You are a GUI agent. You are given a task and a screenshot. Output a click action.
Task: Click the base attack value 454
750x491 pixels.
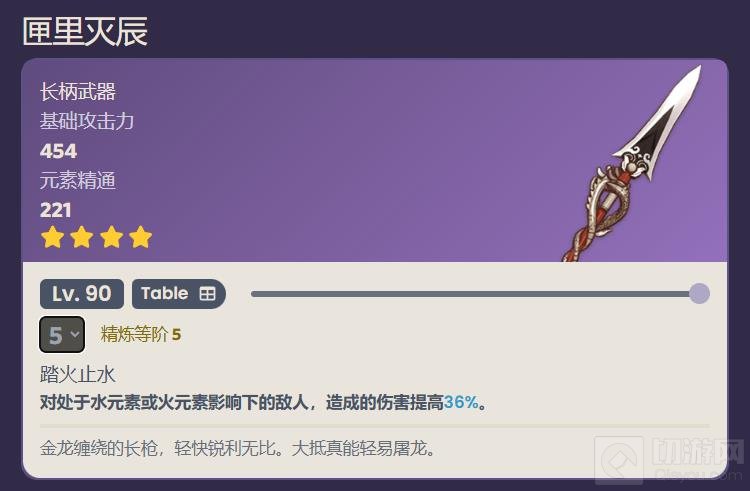pyautogui.click(x=58, y=151)
